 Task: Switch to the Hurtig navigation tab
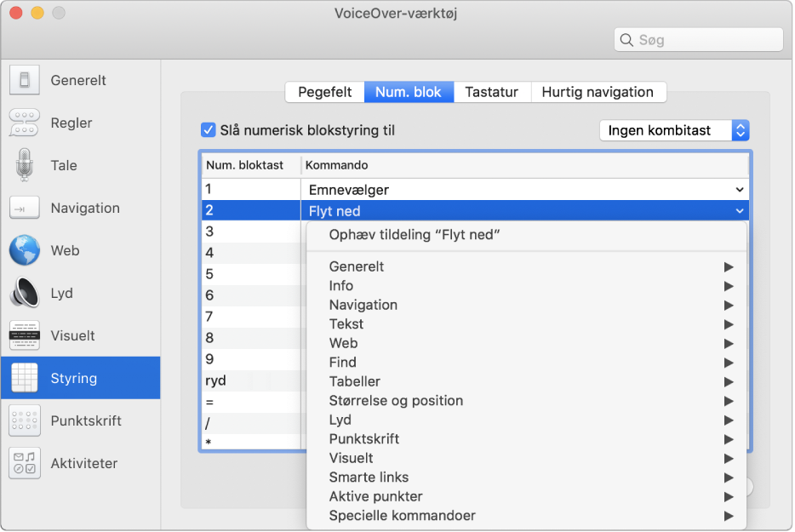pyautogui.click(x=598, y=92)
